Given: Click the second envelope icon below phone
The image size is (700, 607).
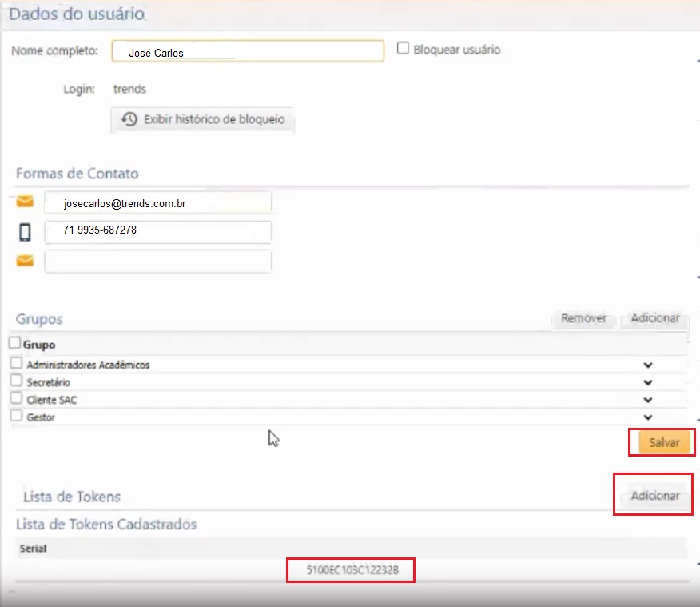Looking at the screenshot, I should tap(25, 261).
